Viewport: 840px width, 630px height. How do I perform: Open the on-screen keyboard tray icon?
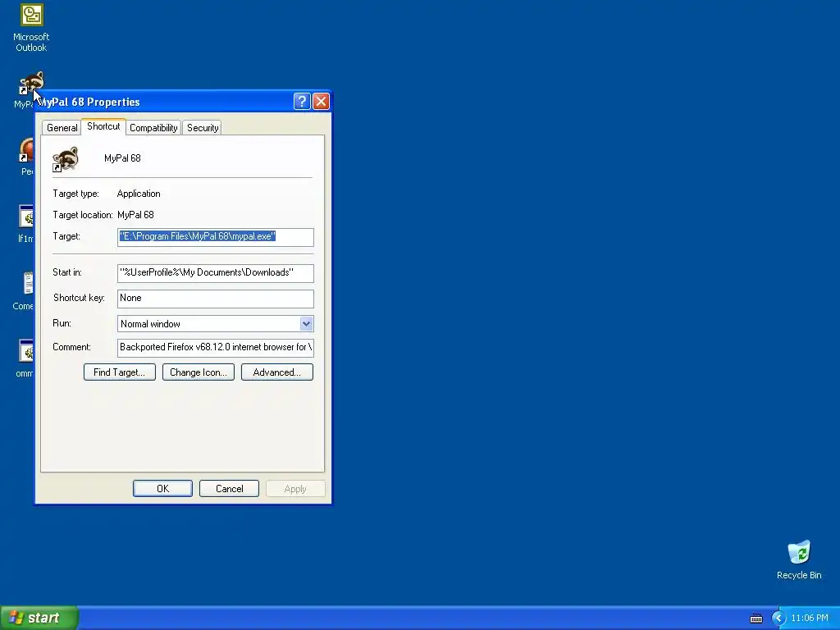click(x=756, y=619)
